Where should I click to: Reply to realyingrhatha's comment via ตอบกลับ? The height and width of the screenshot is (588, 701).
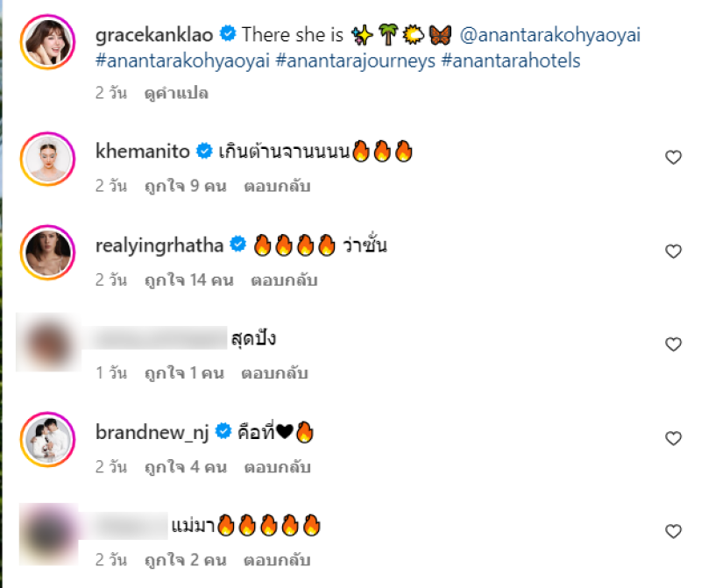coord(284,280)
